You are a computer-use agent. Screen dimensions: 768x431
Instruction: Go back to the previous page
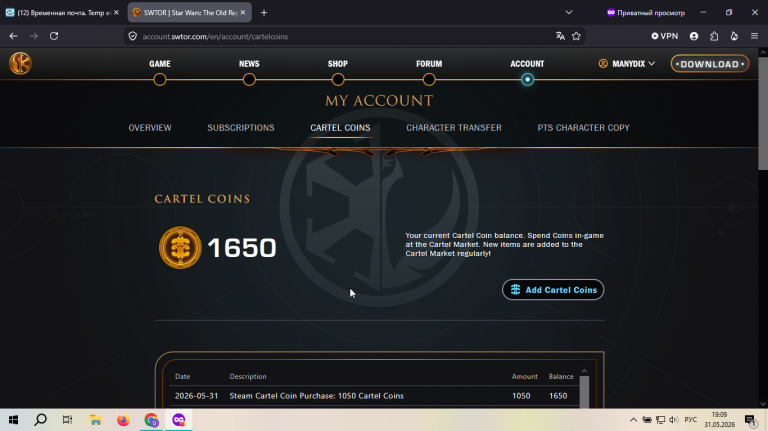(x=13, y=36)
